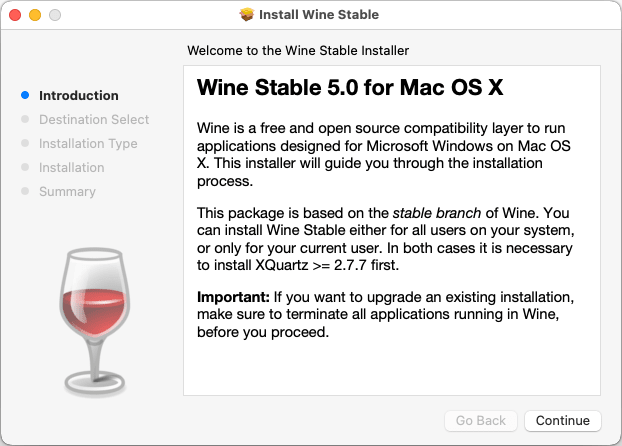Click the blue bullet beside Introduction
Viewport: 622px width, 446px height.
pos(25,95)
